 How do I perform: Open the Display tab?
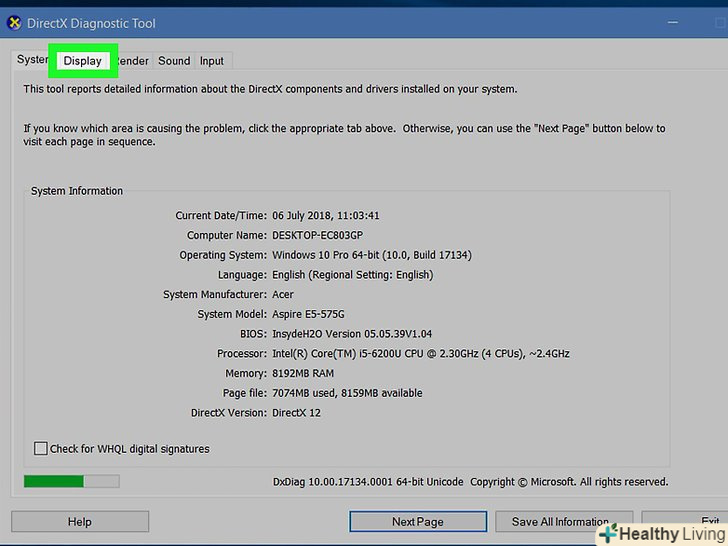tap(83, 61)
